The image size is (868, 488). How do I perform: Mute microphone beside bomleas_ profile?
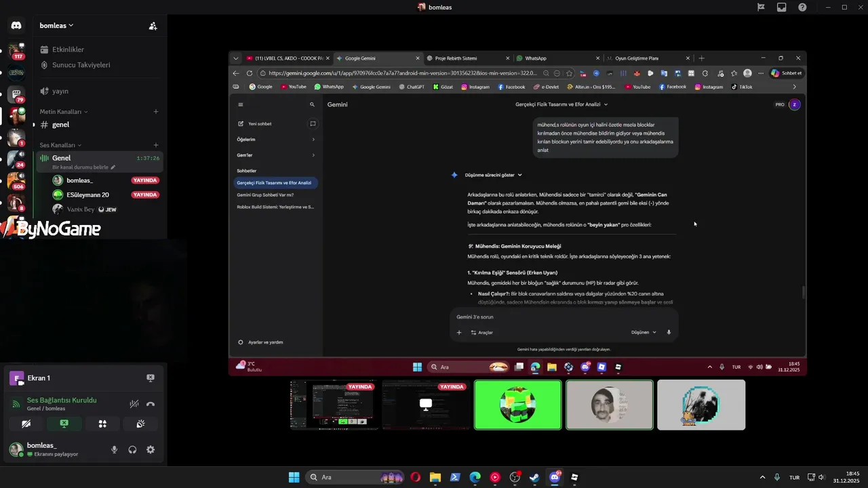coord(114,449)
